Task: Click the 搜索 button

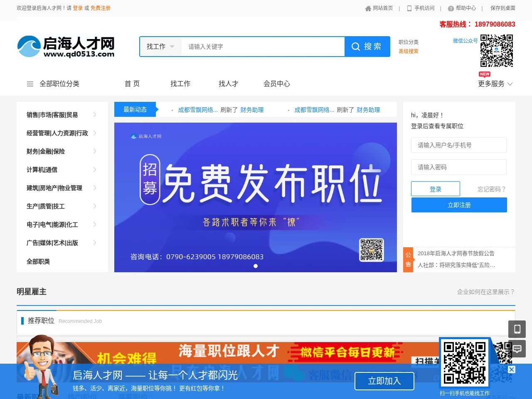Action: click(367, 47)
